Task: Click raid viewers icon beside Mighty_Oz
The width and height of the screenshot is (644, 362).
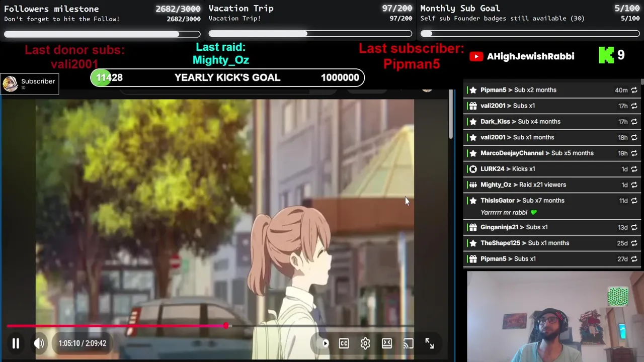Action: pos(473,185)
